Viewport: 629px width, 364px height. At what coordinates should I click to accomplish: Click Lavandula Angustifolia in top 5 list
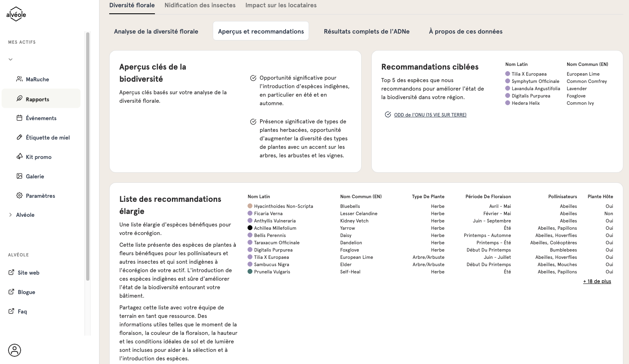pos(536,89)
